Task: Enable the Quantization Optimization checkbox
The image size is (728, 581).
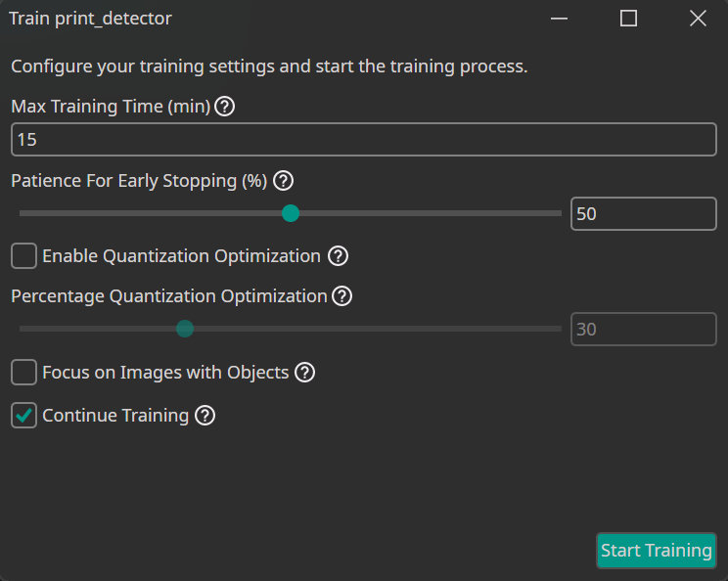Action: [24, 256]
